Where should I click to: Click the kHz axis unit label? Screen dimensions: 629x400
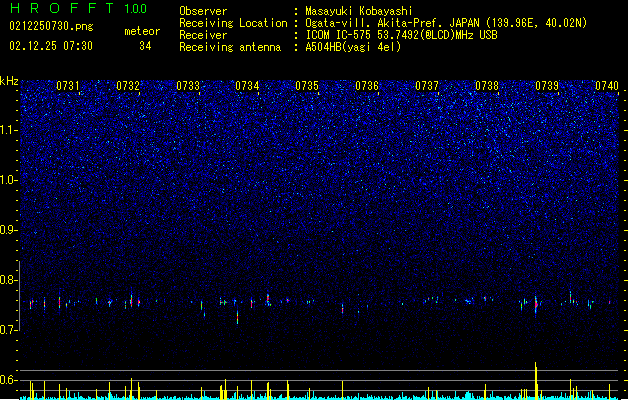[9, 81]
